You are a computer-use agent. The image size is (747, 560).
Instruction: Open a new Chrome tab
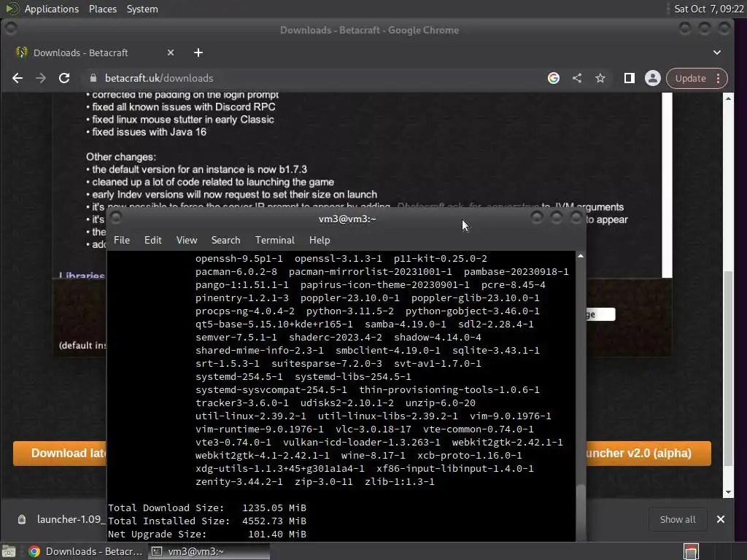[198, 52]
